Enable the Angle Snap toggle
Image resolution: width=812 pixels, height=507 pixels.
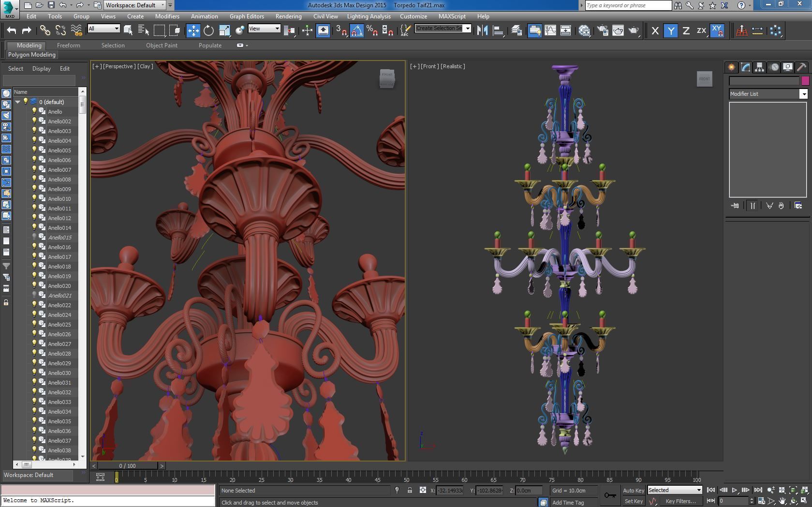click(356, 30)
